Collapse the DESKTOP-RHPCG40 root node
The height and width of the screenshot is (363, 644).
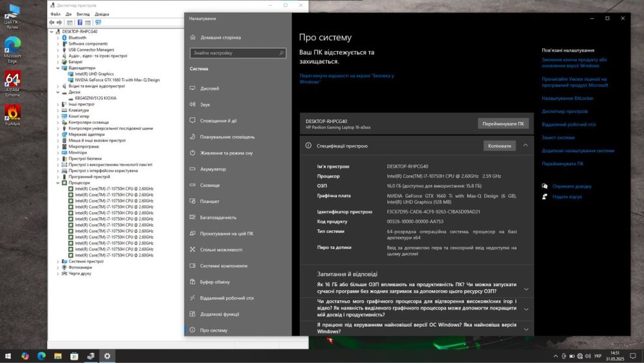(52, 32)
